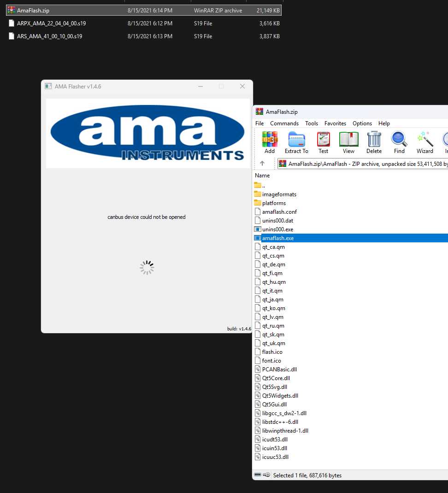
Task: Click the Add archive toolbar icon
Action: 270,139
